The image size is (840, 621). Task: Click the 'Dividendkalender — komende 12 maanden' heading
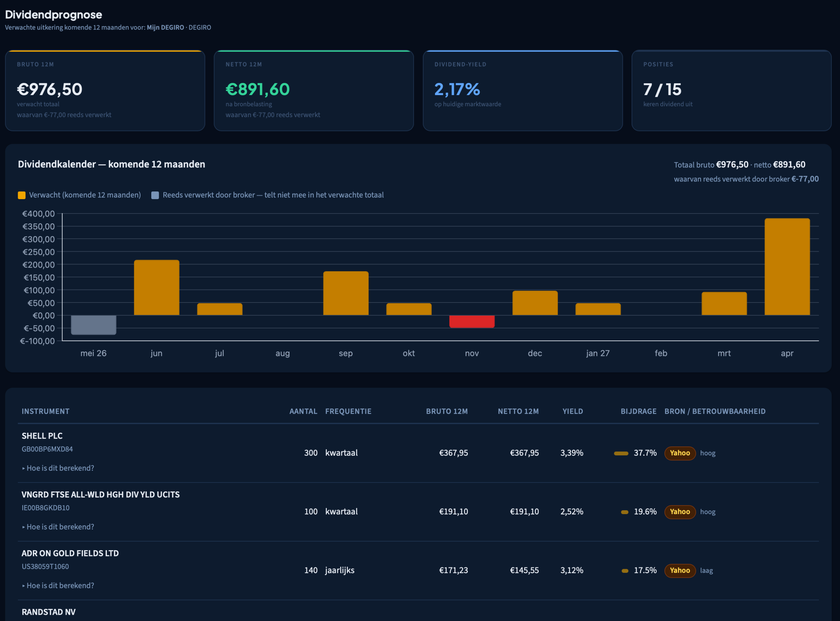pos(112,164)
